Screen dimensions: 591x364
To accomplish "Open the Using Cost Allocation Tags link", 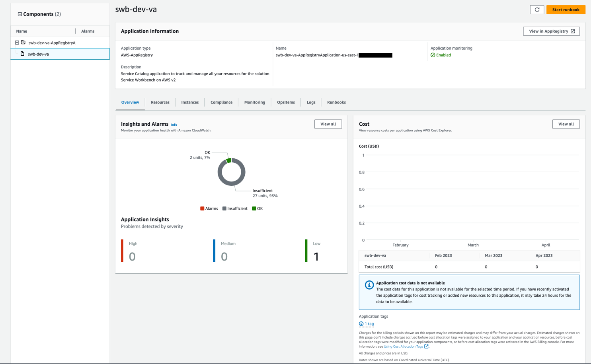I will coord(403,346).
